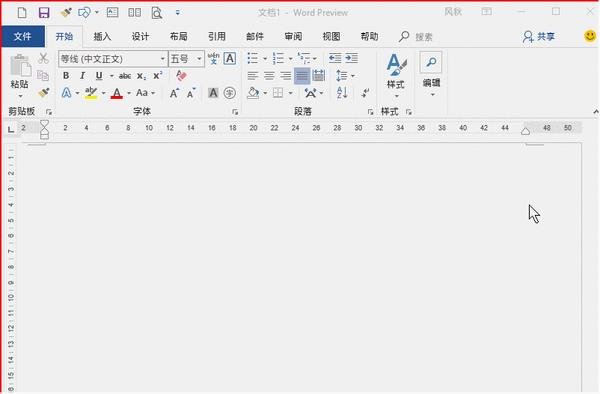Click the clear formatting eraser icon
The image size is (600, 394).
pos(181,76)
